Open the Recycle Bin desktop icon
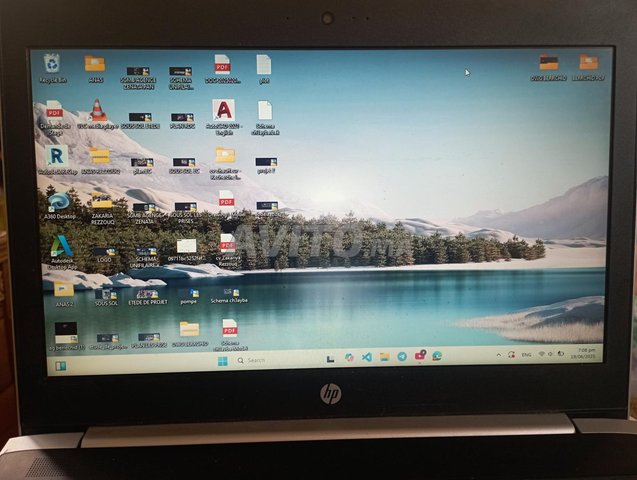The width and height of the screenshot is (637, 480). 51,65
